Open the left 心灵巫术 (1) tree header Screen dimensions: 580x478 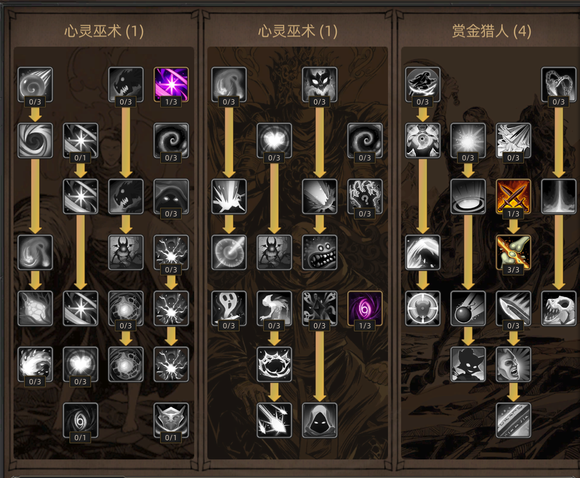[104, 31]
